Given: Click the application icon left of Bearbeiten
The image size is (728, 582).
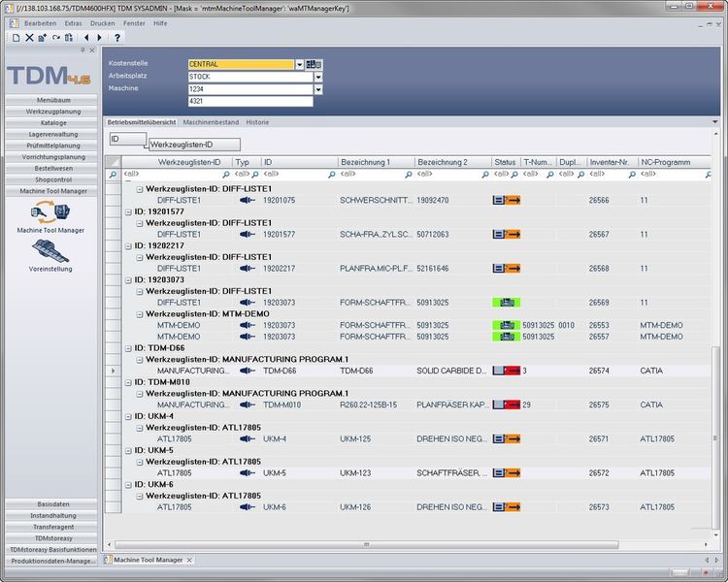Looking at the screenshot, I should click(x=15, y=23).
